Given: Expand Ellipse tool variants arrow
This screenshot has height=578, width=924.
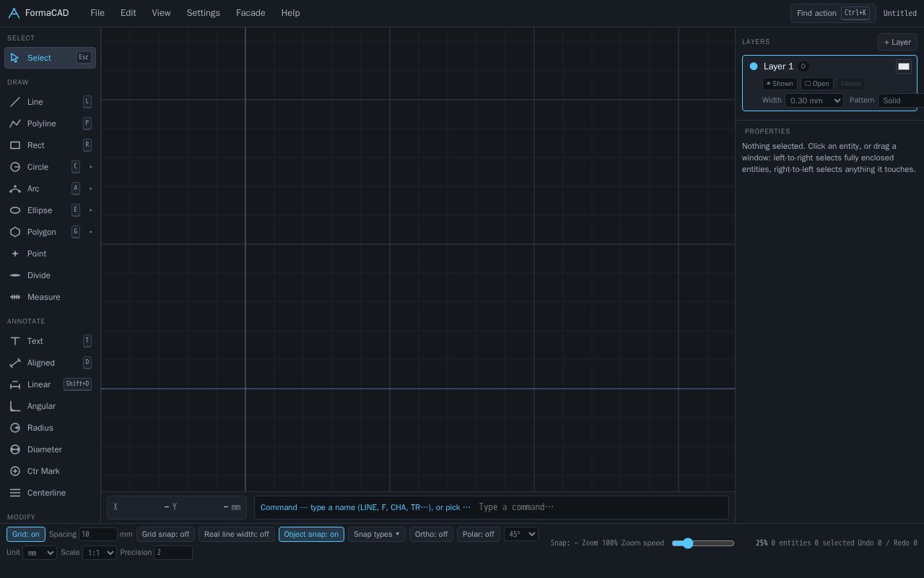Looking at the screenshot, I should click(x=91, y=210).
